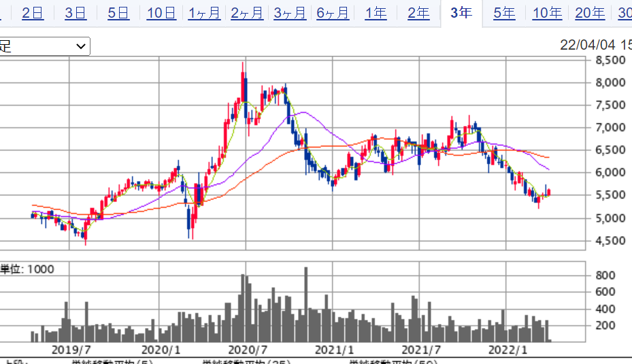Click the 6,000 price axis label

pos(611,173)
